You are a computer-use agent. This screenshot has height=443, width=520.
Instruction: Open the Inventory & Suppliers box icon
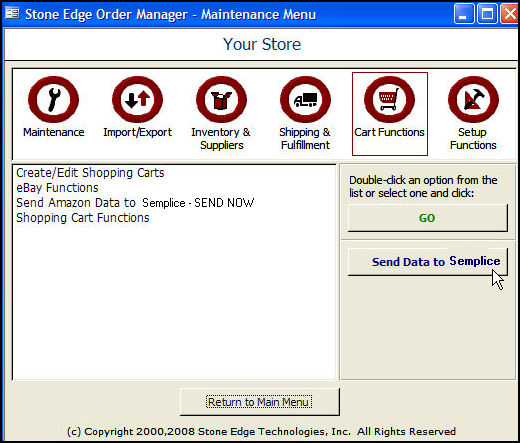point(221,99)
